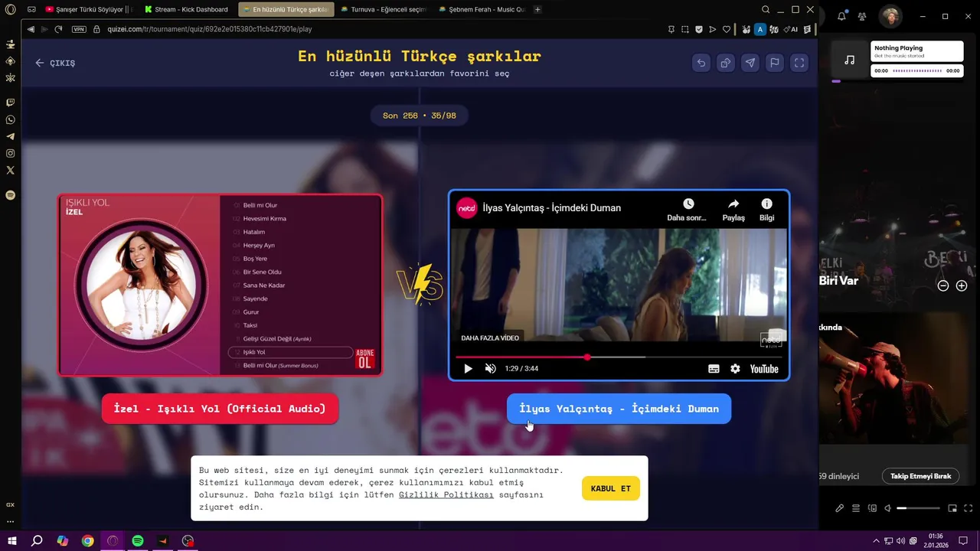Play the İlyas Yalçıntaş YouTube video
Image resolution: width=980 pixels, height=551 pixels.
pyautogui.click(x=468, y=369)
